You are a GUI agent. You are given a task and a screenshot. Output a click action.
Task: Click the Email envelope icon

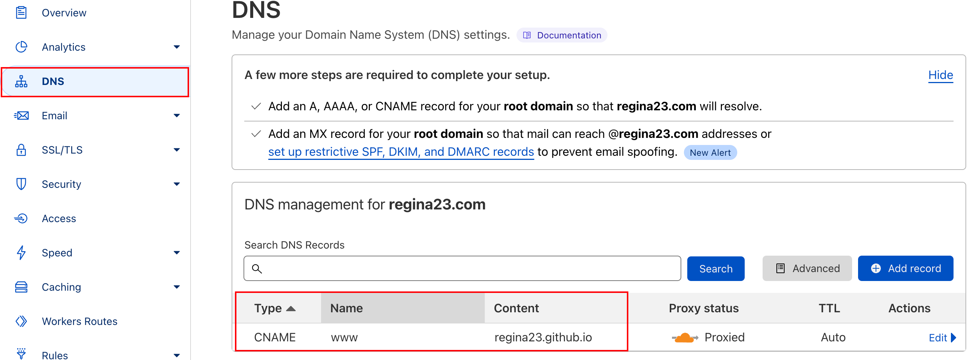(x=21, y=116)
